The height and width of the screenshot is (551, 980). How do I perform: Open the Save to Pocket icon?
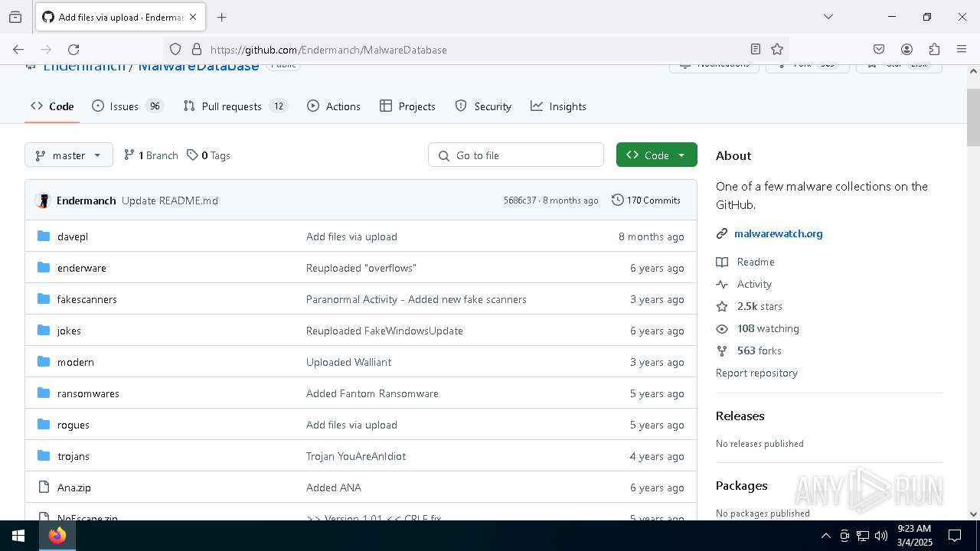tap(879, 50)
